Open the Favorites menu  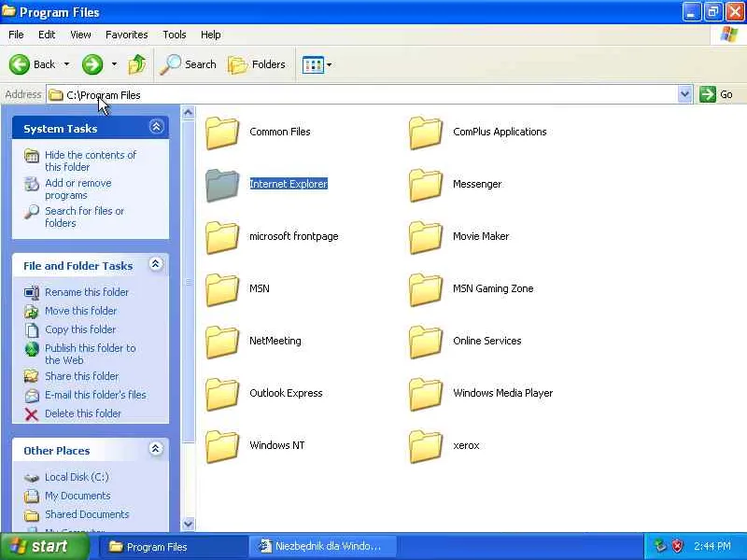point(127,35)
